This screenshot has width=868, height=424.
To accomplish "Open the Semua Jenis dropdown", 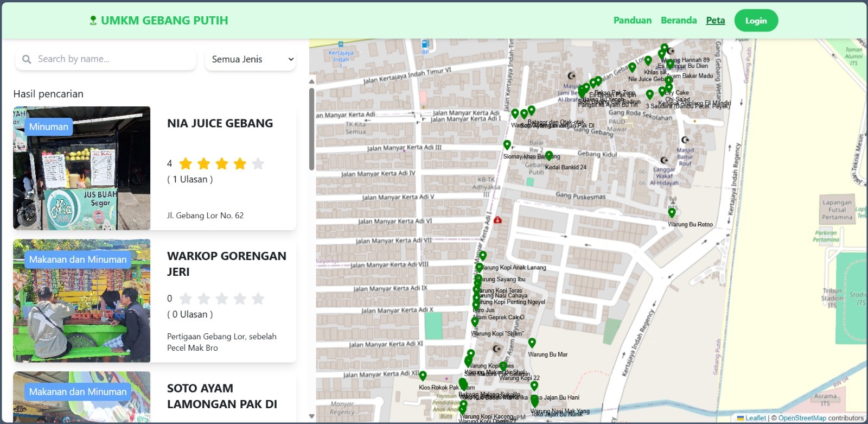I will point(251,59).
